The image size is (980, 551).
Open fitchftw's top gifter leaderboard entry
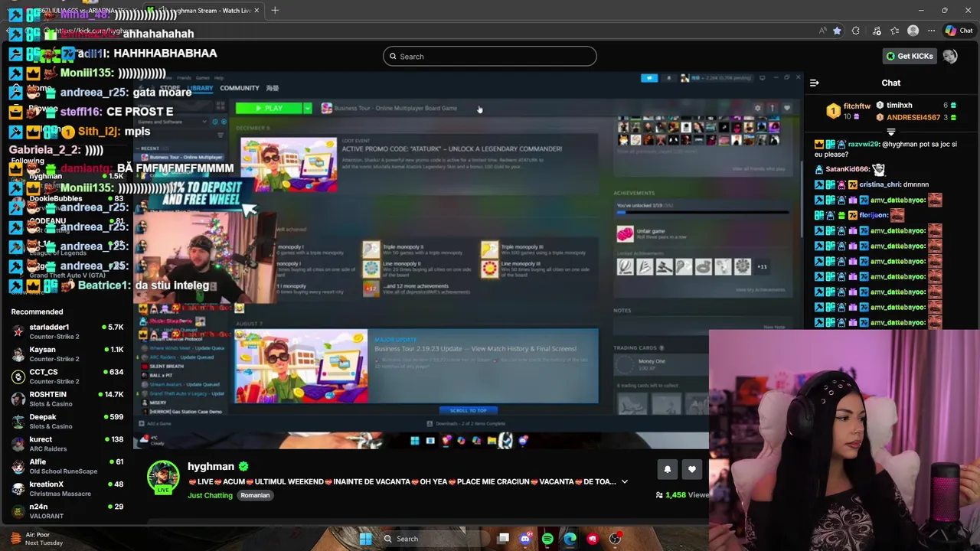click(848, 111)
